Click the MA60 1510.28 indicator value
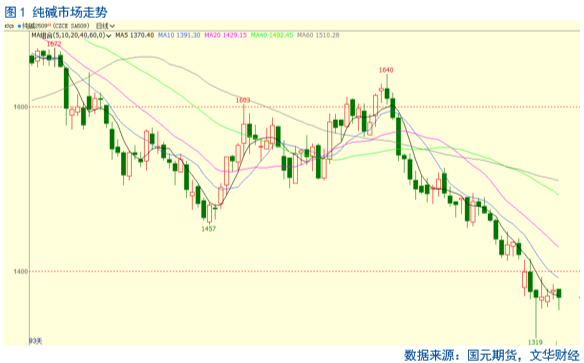 tap(318, 35)
